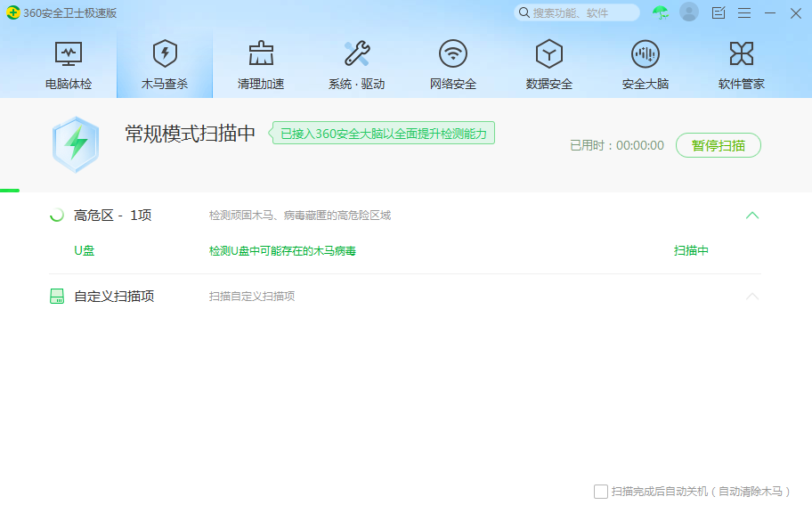812x513 pixels.
Task: Switch to the 系统·驱动 tab label
Action: [357, 84]
